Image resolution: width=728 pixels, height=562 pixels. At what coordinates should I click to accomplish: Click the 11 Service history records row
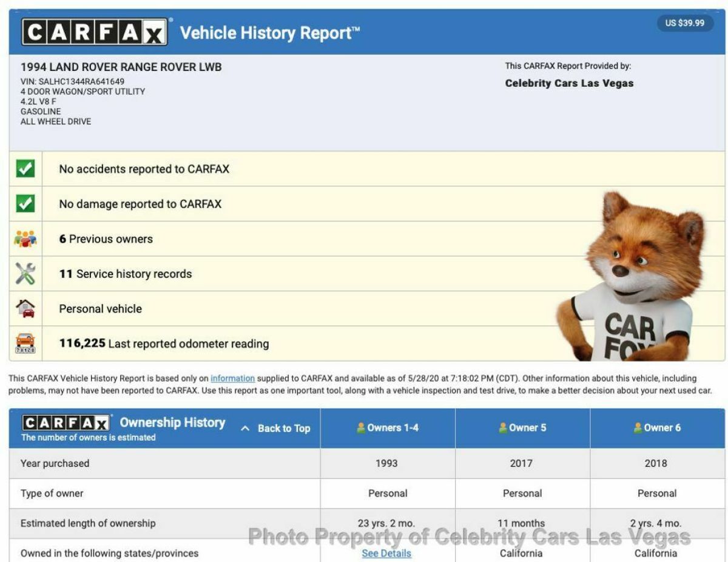126,274
